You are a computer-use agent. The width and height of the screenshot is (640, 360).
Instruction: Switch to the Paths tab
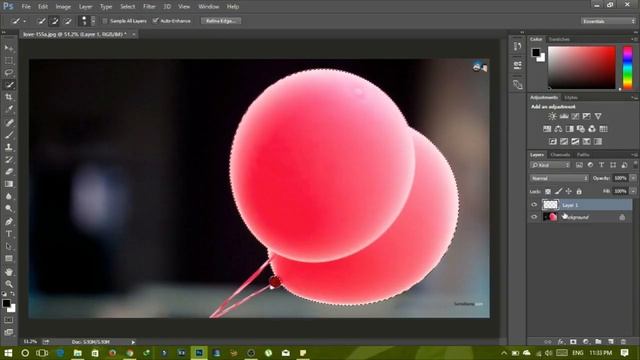click(583, 155)
